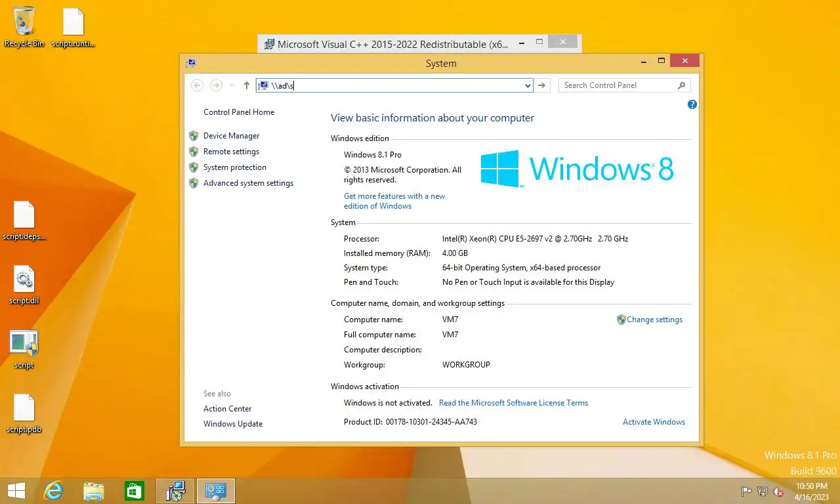Open File Explorer from taskbar
Viewport: 840px width, 504px height.
[x=94, y=490]
